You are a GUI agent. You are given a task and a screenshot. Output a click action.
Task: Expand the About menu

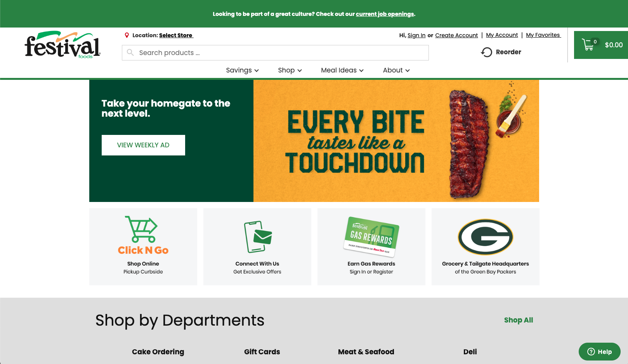(x=396, y=70)
